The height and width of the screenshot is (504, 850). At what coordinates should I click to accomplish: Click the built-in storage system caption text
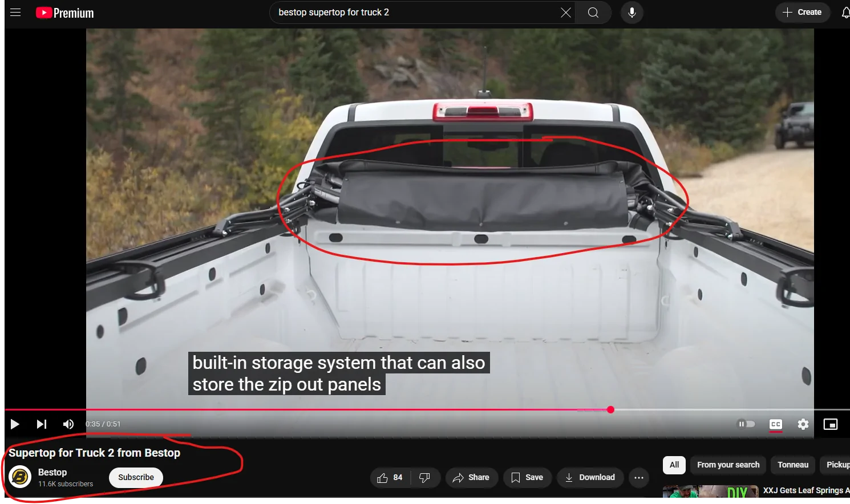click(x=339, y=373)
